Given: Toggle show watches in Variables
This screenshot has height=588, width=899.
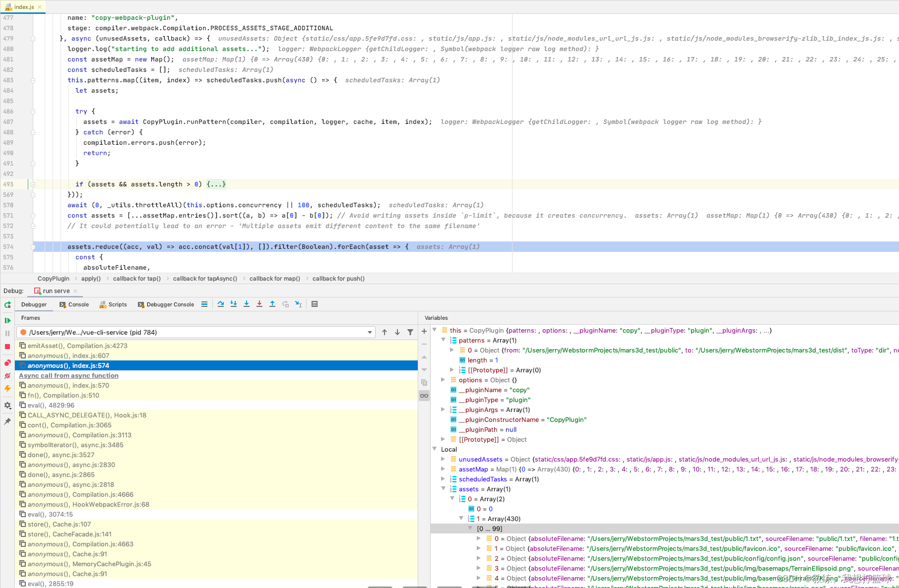Looking at the screenshot, I should pyautogui.click(x=424, y=396).
